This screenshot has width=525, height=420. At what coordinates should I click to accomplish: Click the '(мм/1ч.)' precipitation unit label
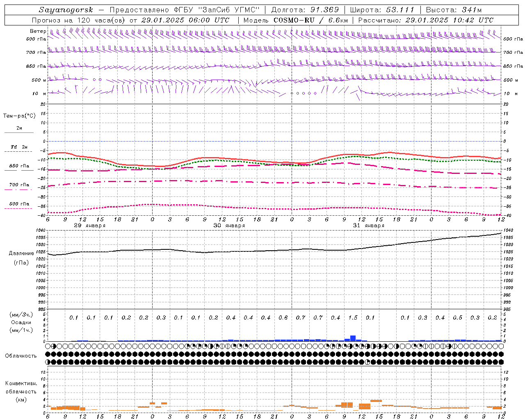coord(22,330)
